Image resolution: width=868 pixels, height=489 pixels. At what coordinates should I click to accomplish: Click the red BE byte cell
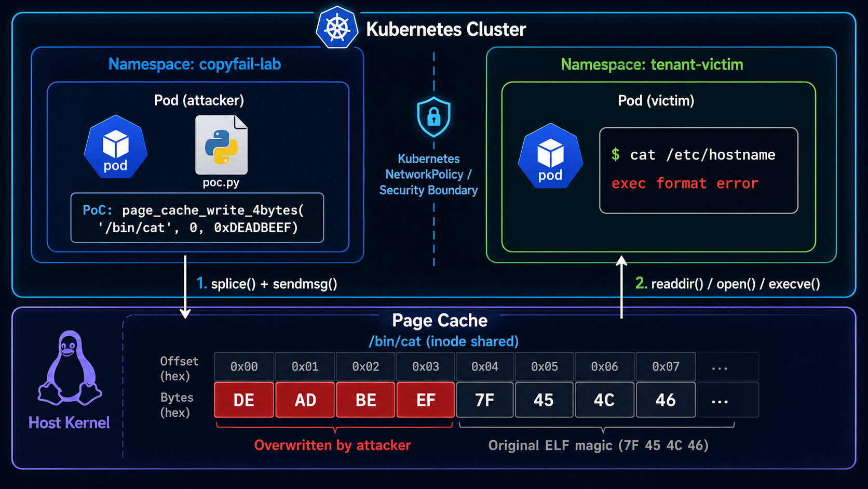[x=365, y=400]
